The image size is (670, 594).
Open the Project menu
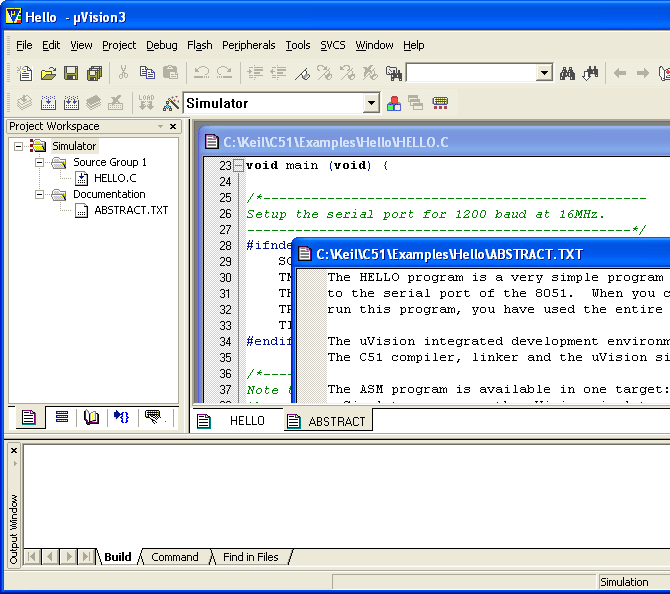[x=119, y=45]
